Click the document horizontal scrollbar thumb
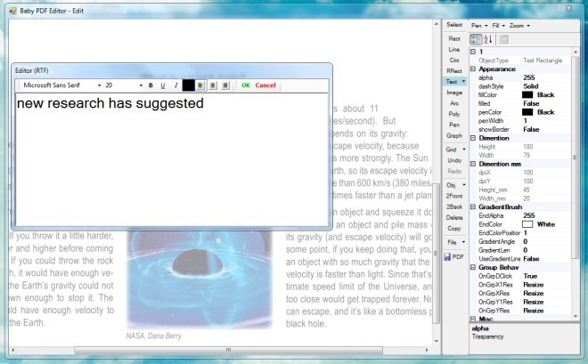Screen dimensions: 588x364 point(228,350)
